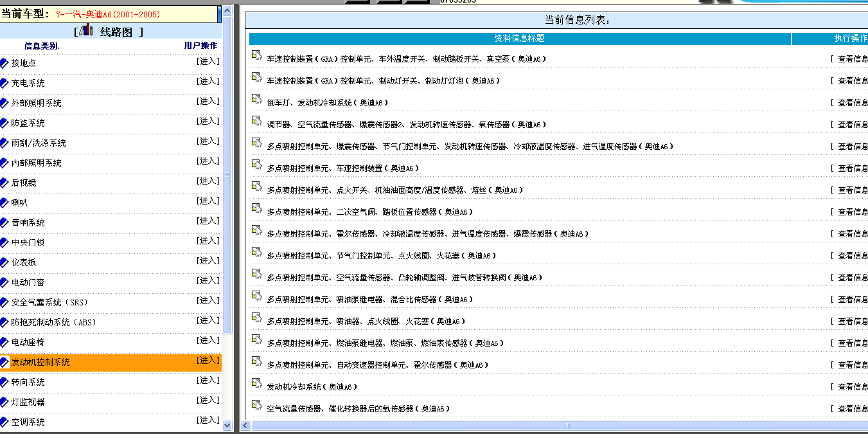Click the book icon next to 仪表板
The image size is (868, 434).
4,262
